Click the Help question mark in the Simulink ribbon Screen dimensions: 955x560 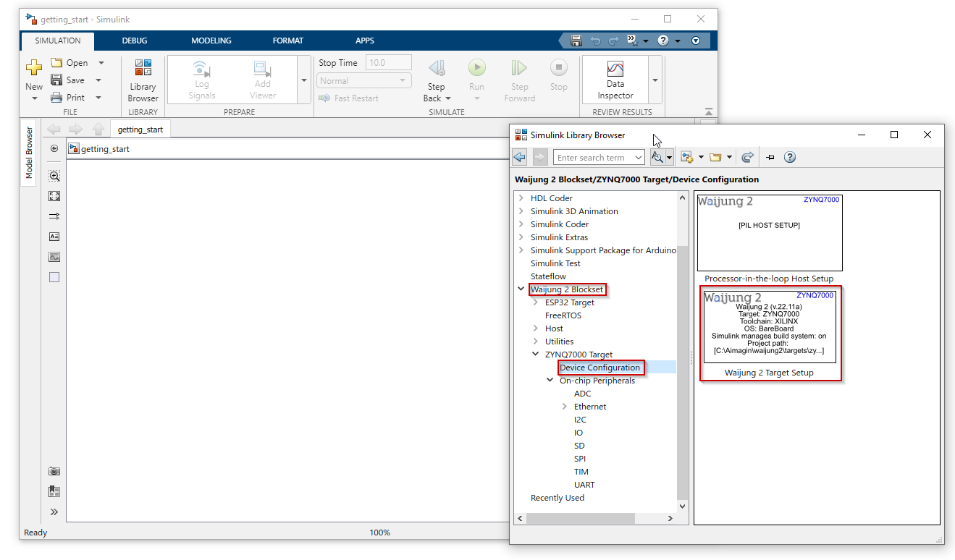tap(662, 41)
